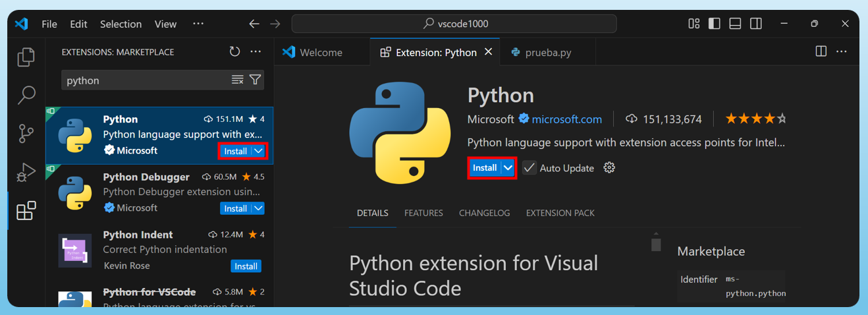Refresh the extensions marketplace list
The image size is (868, 315).
point(234,52)
